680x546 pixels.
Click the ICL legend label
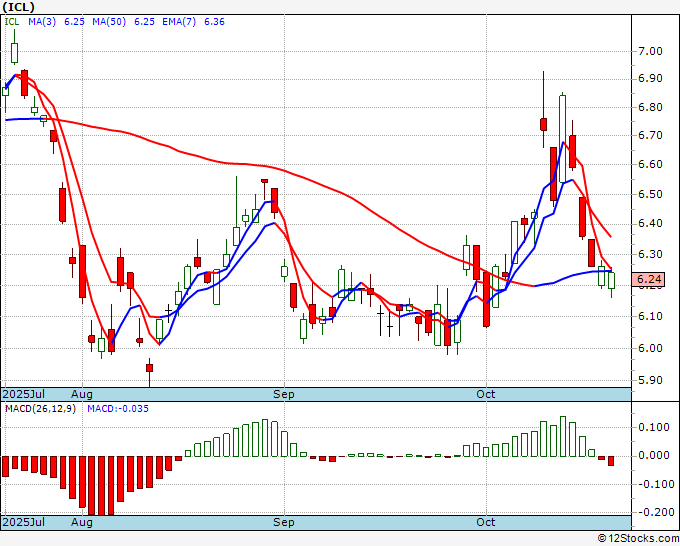click(12, 22)
